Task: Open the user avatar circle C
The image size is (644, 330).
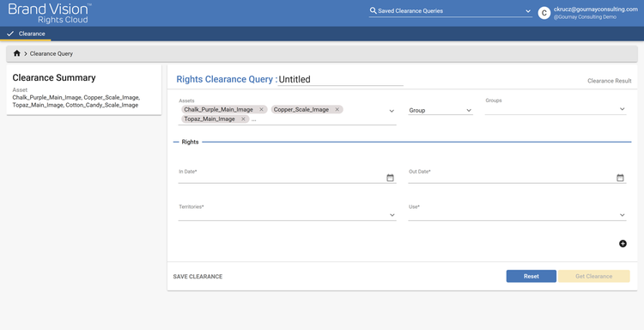Action: (x=544, y=13)
